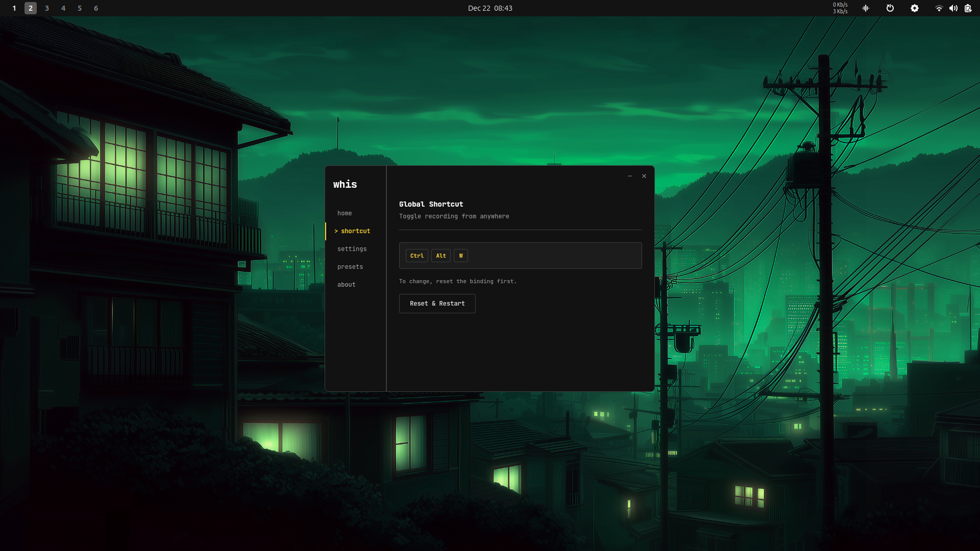Switch to workspace 1
This screenshot has width=980, height=551.
click(14, 8)
